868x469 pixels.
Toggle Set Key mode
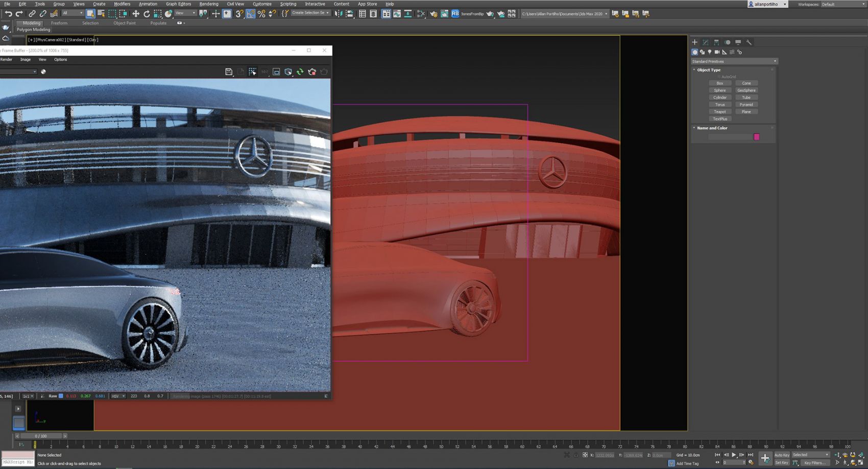[x=781, y=463]
